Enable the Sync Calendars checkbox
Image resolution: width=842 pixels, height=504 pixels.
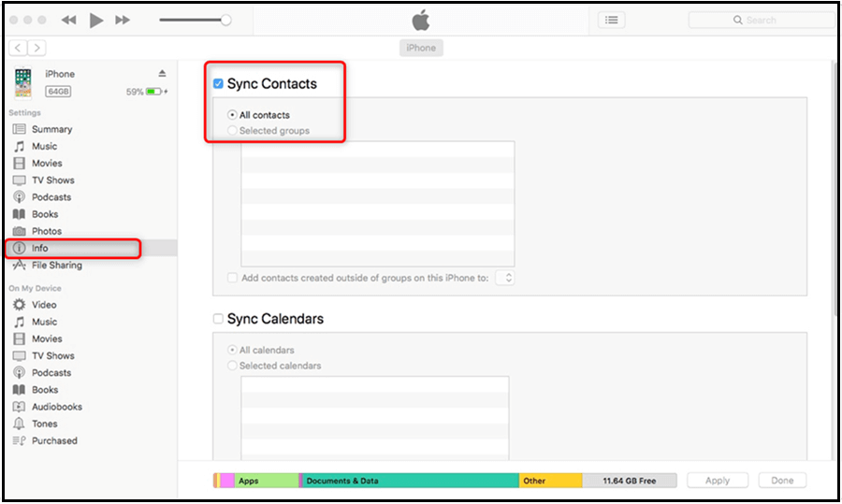tap(218, 319)
